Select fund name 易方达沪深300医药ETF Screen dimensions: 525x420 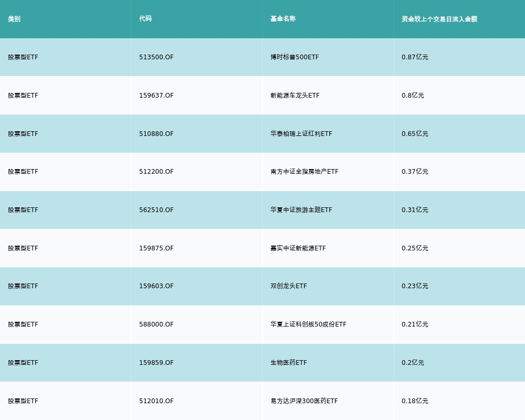coord(304,401)
